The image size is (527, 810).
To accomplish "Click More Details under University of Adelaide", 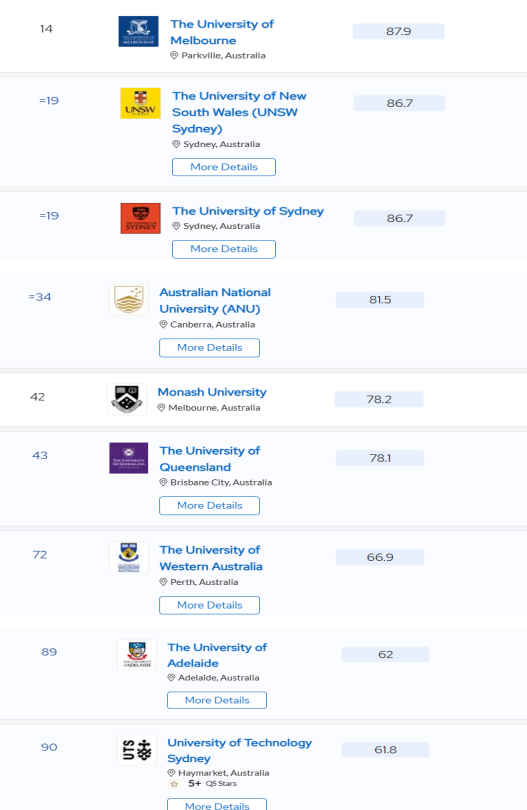I will pos(217,700).
